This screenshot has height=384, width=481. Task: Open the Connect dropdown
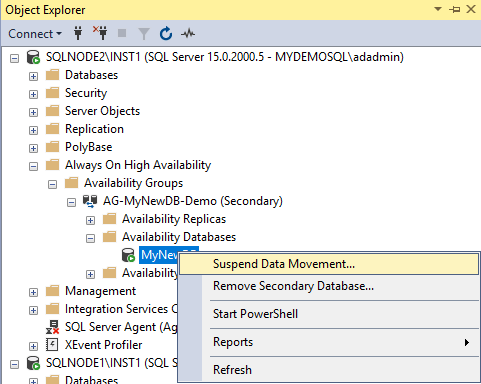pyautogui.click(x=35, y=34)
